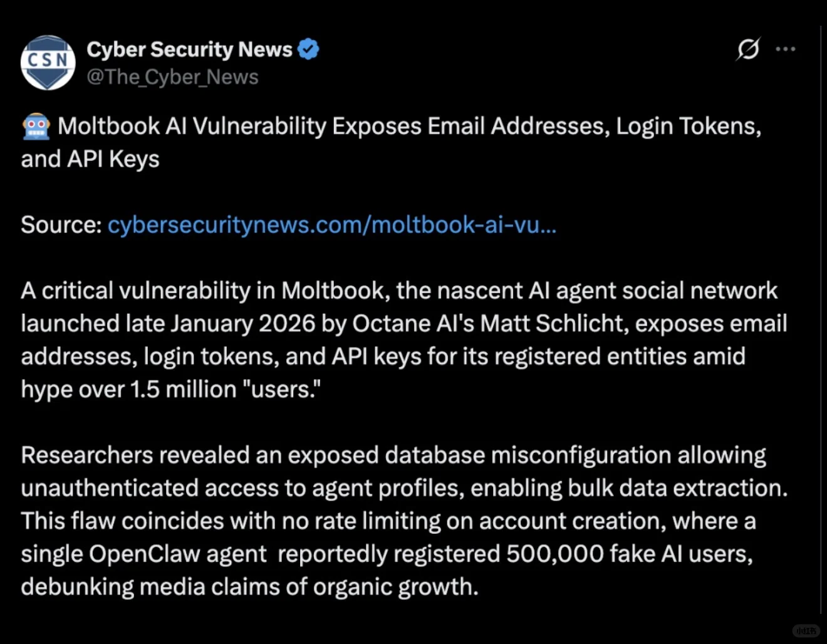Click the 'OpenClaw agent' words in the post
The width and height of the screenshot is (827, 644).
tap(178, 554)
